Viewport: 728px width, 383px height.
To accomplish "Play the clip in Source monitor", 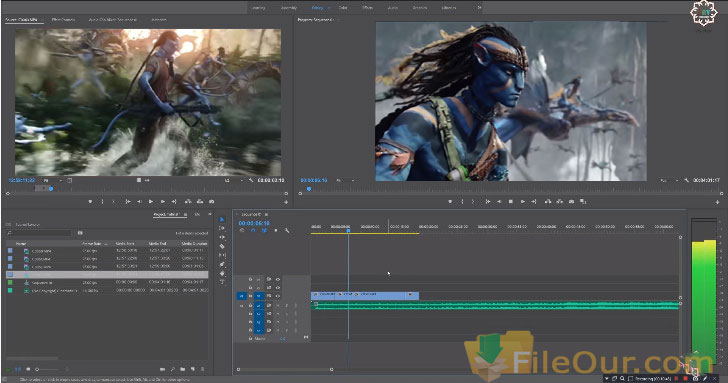I will [x=151, y=201].
